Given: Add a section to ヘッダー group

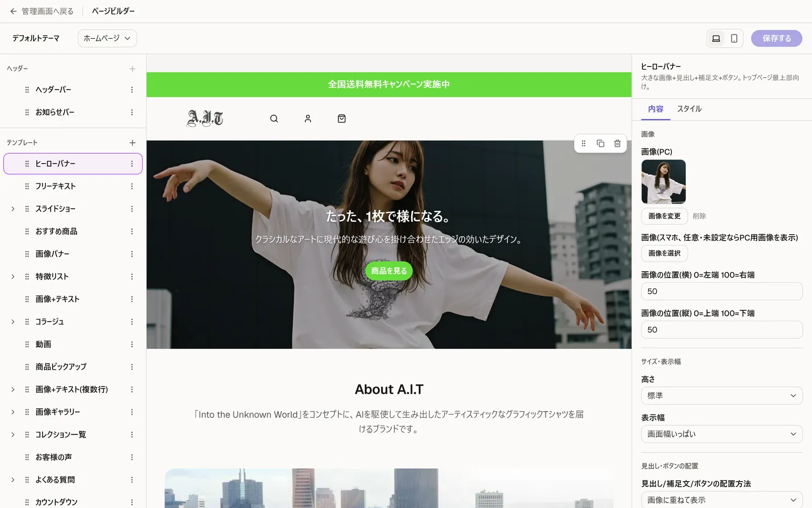Looking at the screenshot, I should click(x=132, y=69).
